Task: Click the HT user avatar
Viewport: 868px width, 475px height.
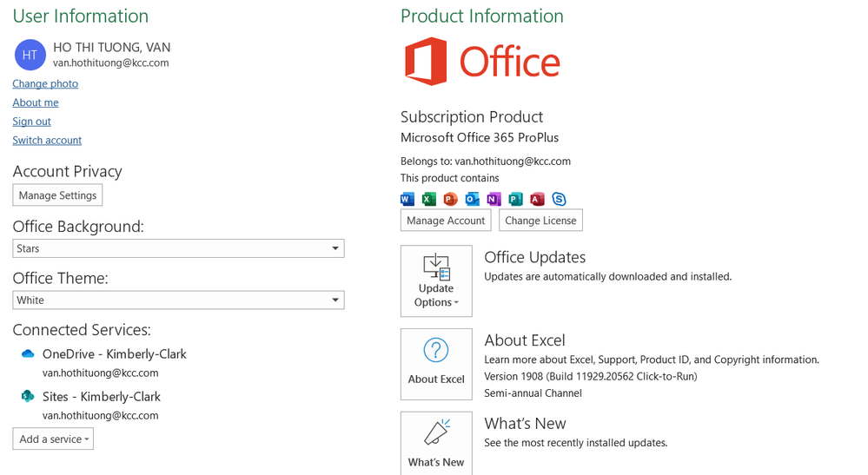Action: (30, 55)
